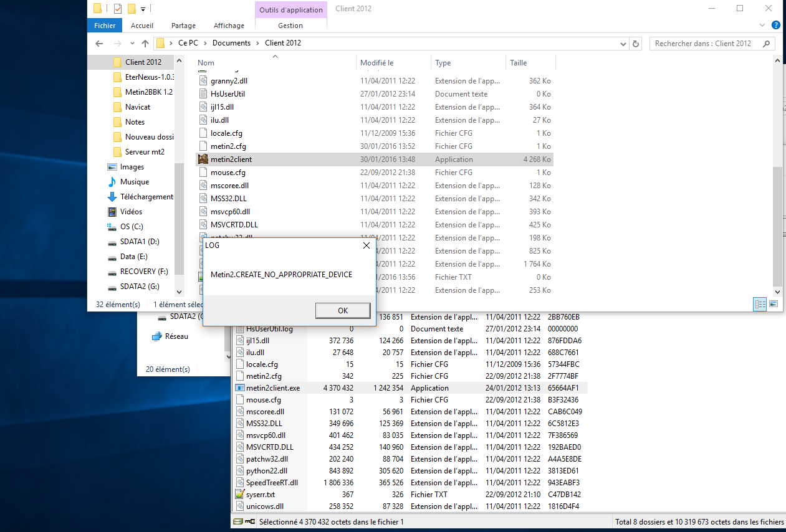Switch to the Affichage tab

pyautogui.click(x=229, y=26)
